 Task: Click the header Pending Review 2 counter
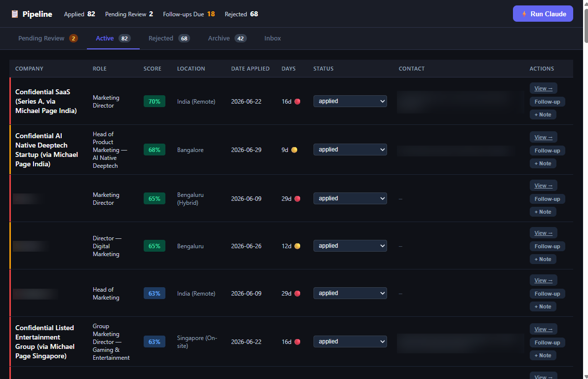tap(129, 14)
